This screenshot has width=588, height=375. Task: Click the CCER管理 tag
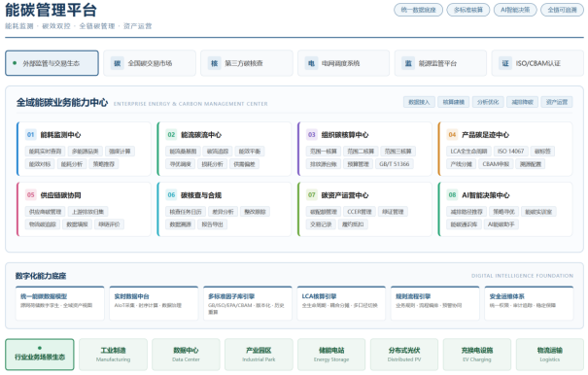coord(360,212)
